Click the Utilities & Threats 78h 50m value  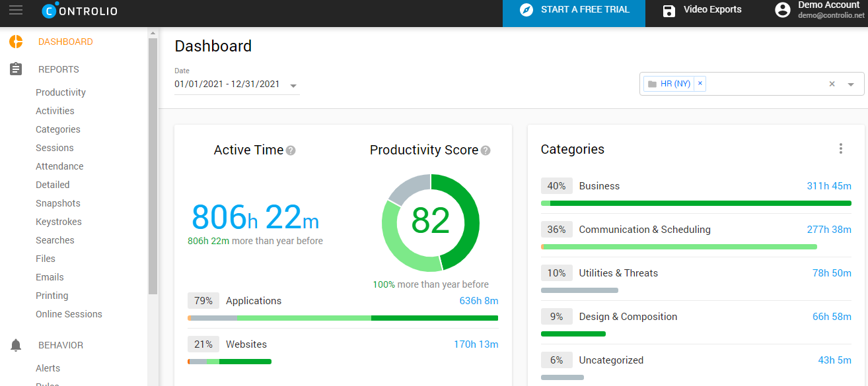click(x=832, y=273)
